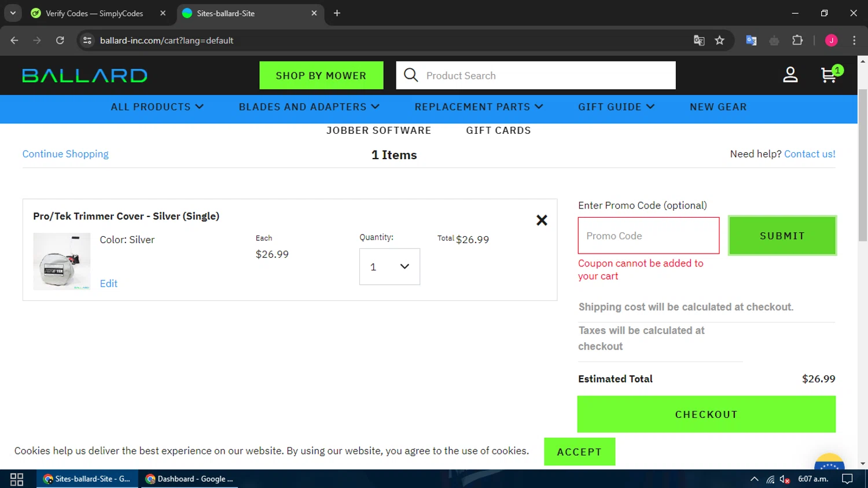Open the account profile icon
The height and width of the screenshot is (488, 868).
pos(790,75)
